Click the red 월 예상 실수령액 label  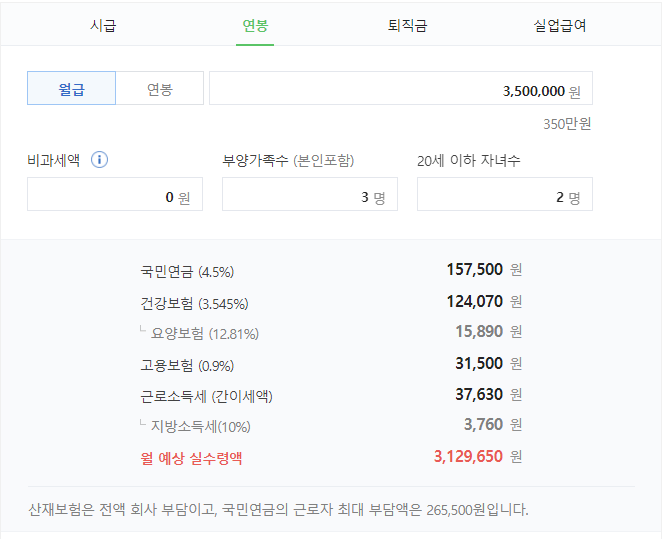click(x=191, y=458)
